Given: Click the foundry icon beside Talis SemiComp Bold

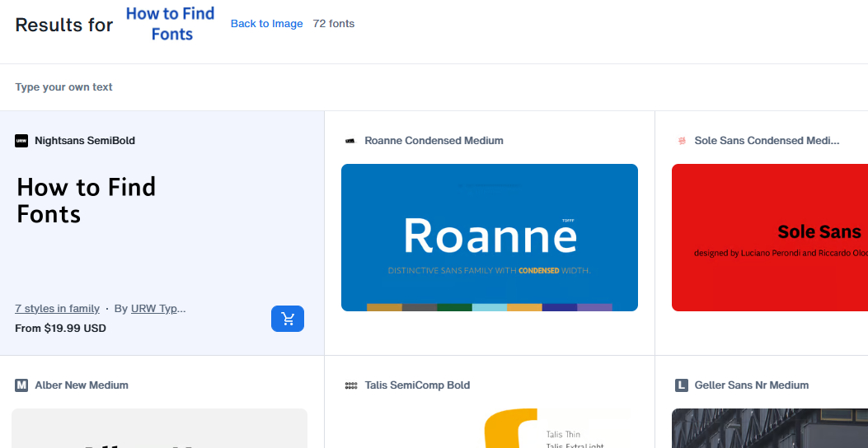Looking at the screenshot, I should (x=351, y=385).
